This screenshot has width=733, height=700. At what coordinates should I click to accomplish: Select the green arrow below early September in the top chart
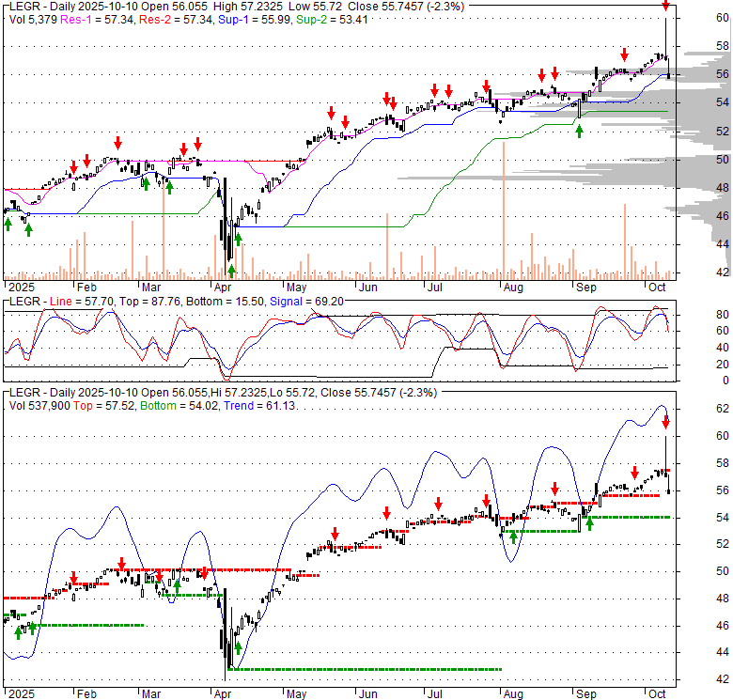pos(579,131)
